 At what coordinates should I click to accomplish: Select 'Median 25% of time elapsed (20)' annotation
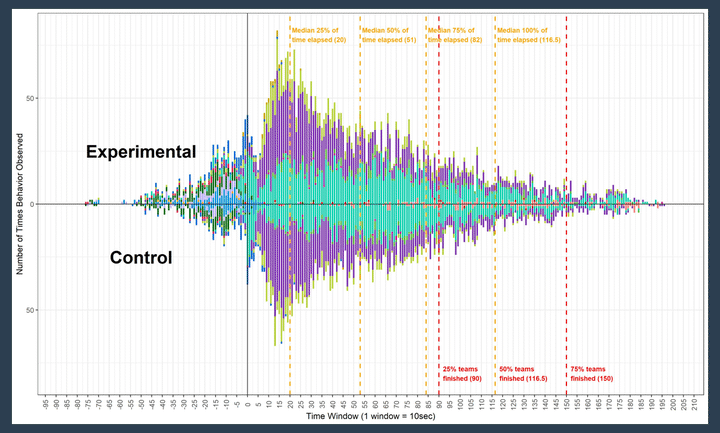tap(319, 35)
